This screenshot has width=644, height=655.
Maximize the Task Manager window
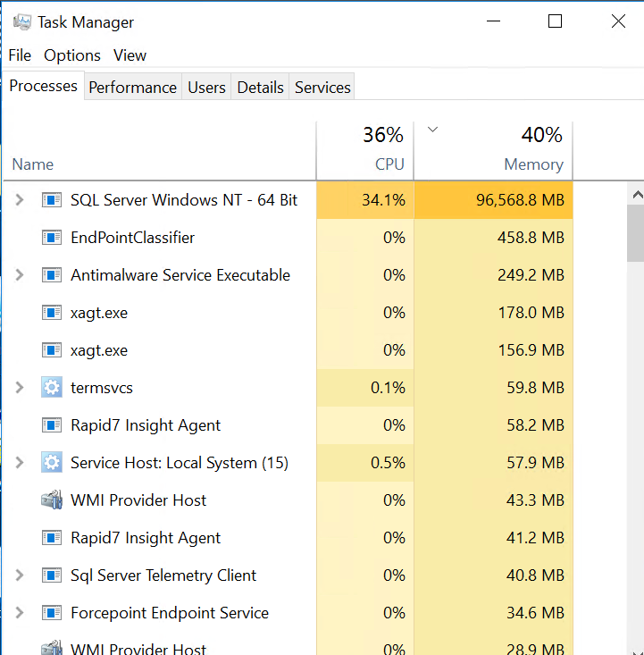click(x=555, y=21)
